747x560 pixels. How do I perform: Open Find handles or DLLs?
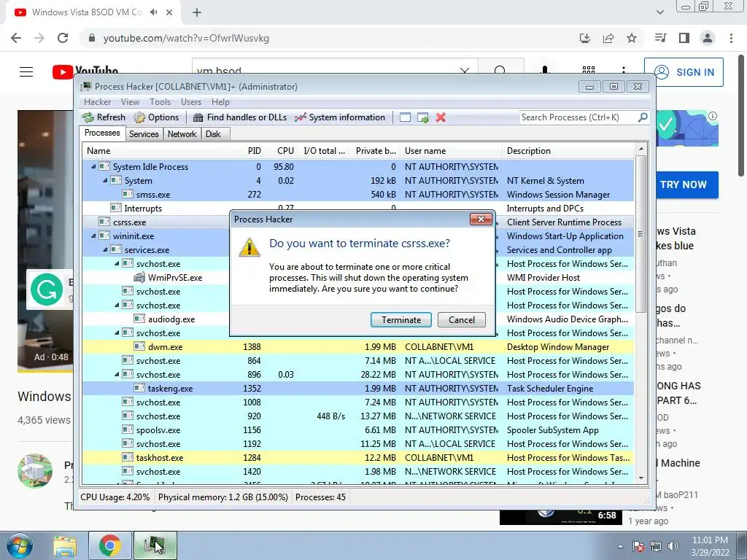[x=239, y=117]
